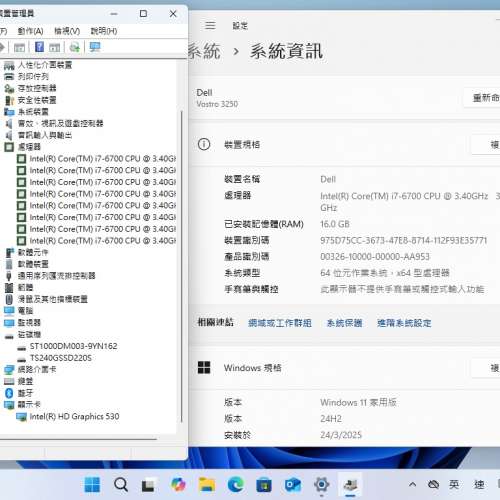Select the 磁碟機 category

(x=29, y=334)
